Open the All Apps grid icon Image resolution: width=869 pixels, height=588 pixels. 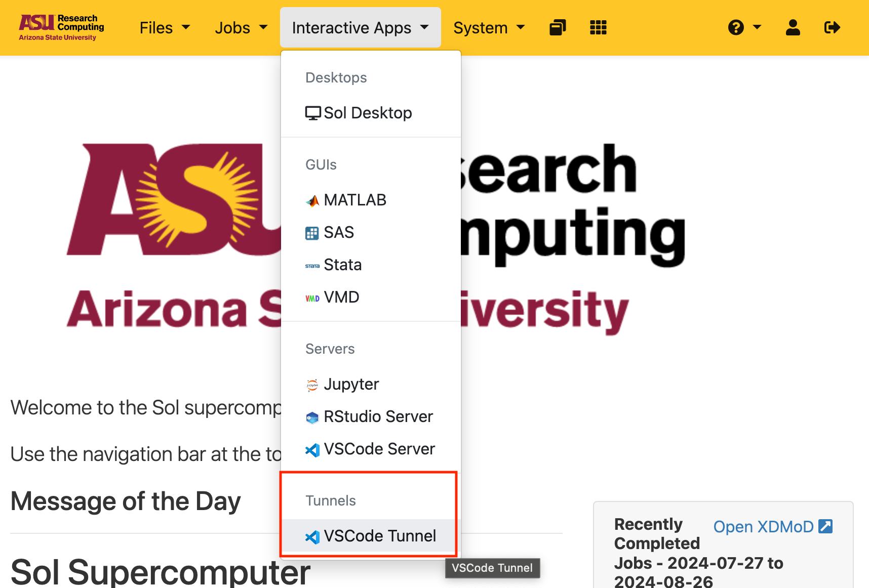pyautogui.click(x=598, y=27)
